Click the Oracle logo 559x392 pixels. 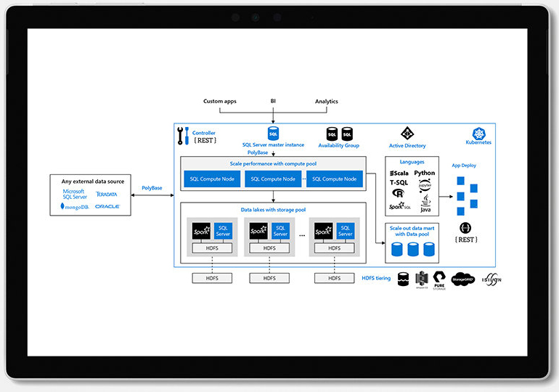tap(107, 206)
